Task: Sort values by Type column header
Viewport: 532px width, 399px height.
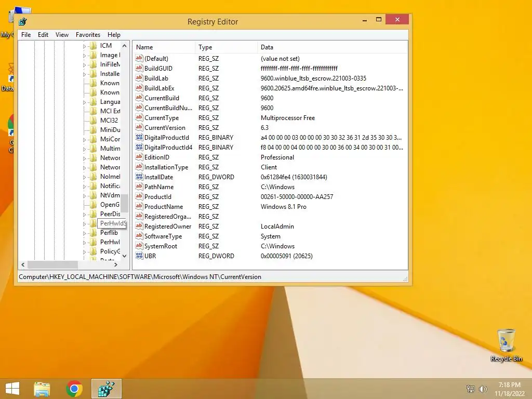Action: 227,47
